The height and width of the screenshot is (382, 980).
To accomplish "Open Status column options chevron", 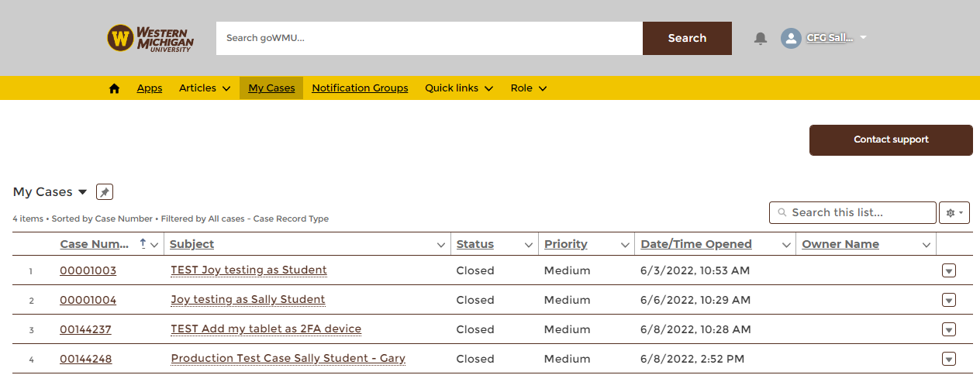I will pyautogui.click(x=529, y=245).
